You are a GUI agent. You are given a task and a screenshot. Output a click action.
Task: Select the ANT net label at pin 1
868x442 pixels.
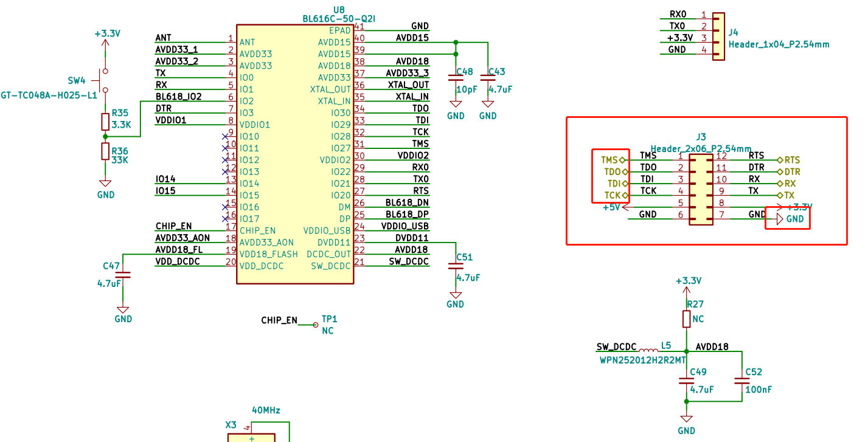164,38
